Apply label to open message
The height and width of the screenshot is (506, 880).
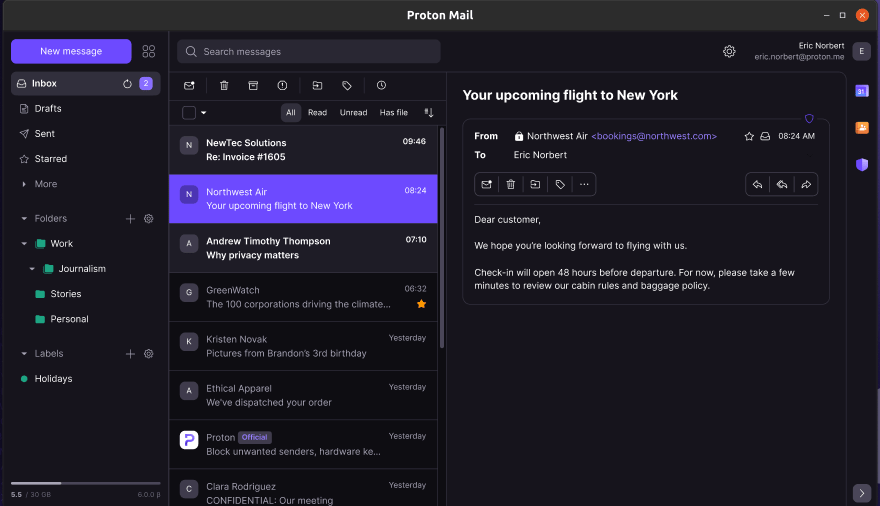[x=560, y=184]
